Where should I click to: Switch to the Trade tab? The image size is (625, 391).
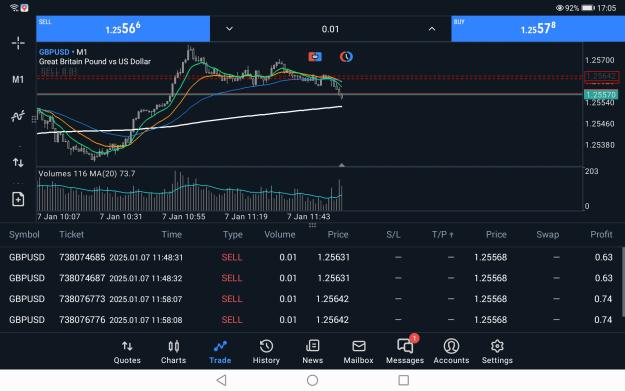coord(220,352)
